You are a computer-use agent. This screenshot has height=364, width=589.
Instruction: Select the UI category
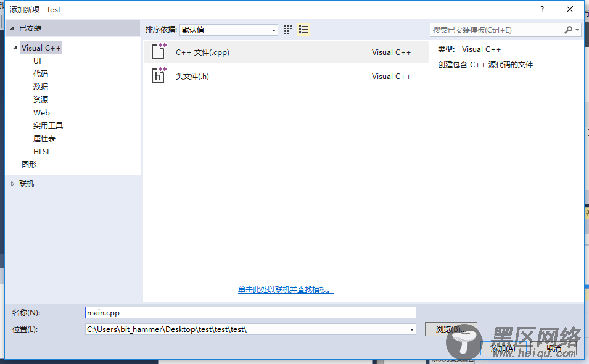click(37, 61)
